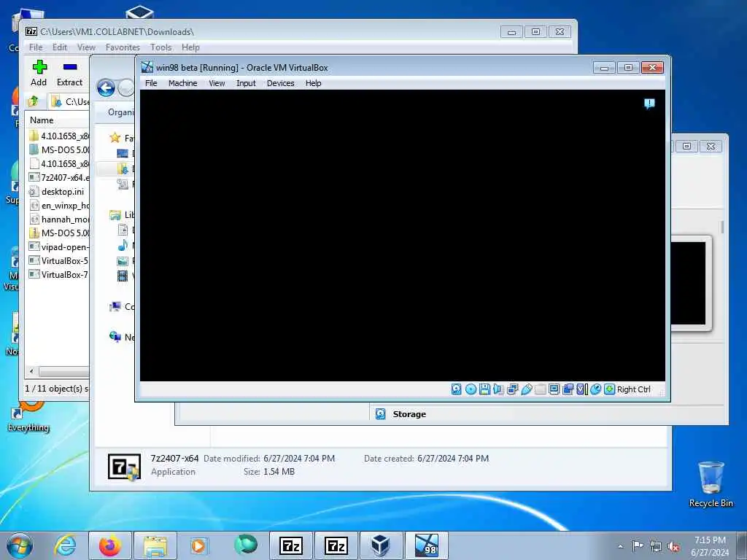Select the VirtualBox-7 file in 7-Zip list
This screenshot has height=560, width=747.
(x=58, y=274)
